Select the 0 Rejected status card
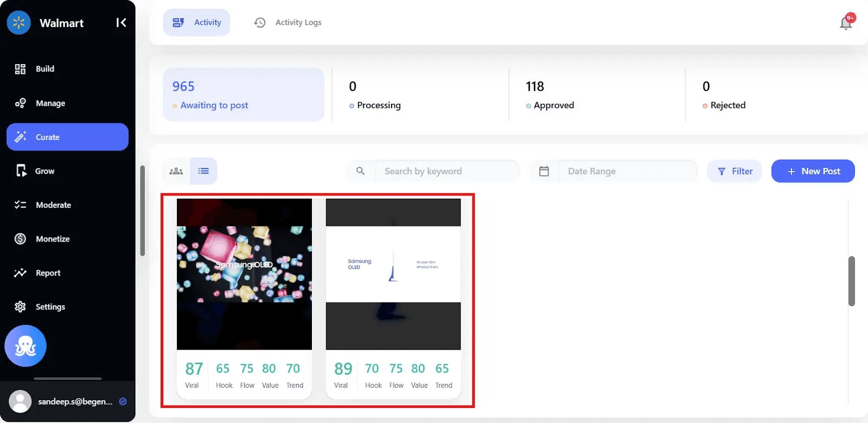The height and width of the screenshot is (423, 868). point(773,94)
